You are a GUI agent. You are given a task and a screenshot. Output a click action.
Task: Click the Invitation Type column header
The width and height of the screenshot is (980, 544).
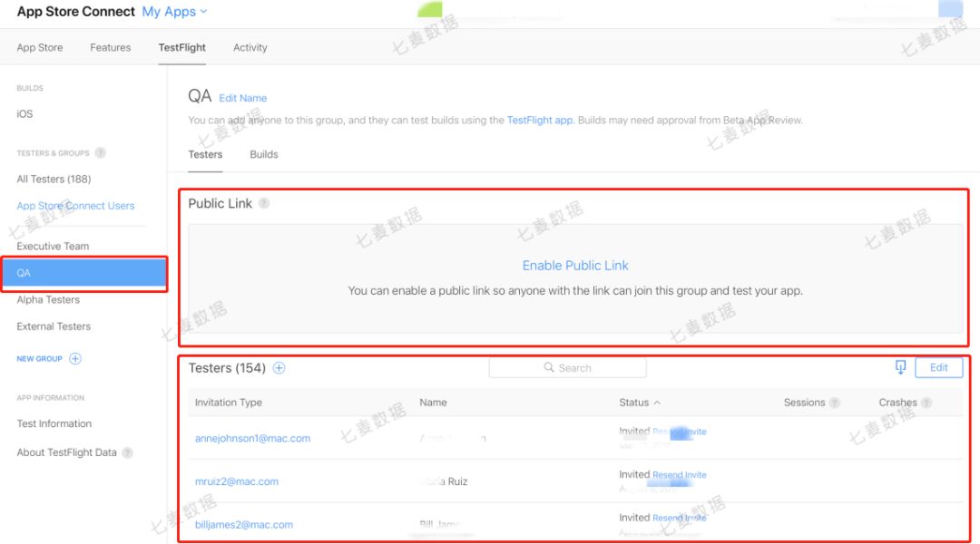tap(228, 403)
